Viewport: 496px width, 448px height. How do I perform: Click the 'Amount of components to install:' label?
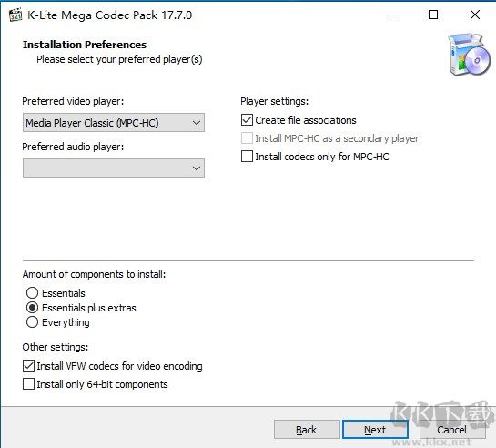[94, 274]
